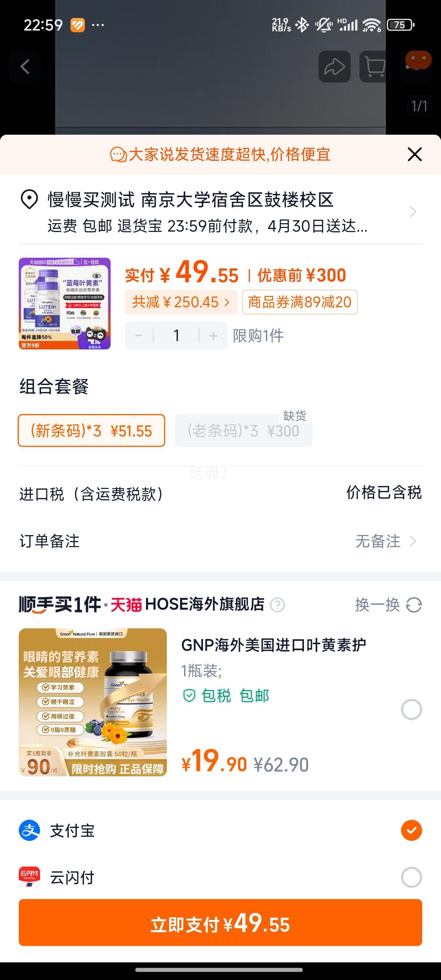
Task: Expand 共减 ¥250.45 discount details
Action: click(181, 302)
